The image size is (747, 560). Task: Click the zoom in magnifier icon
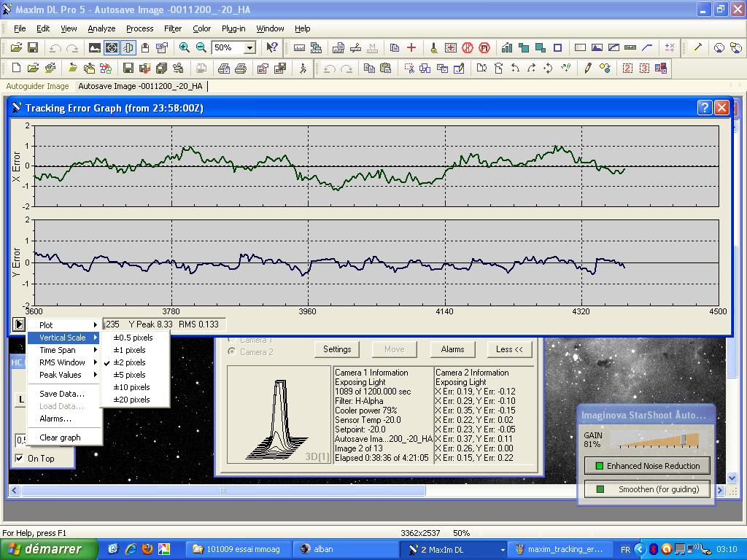[x=184, y=47]
